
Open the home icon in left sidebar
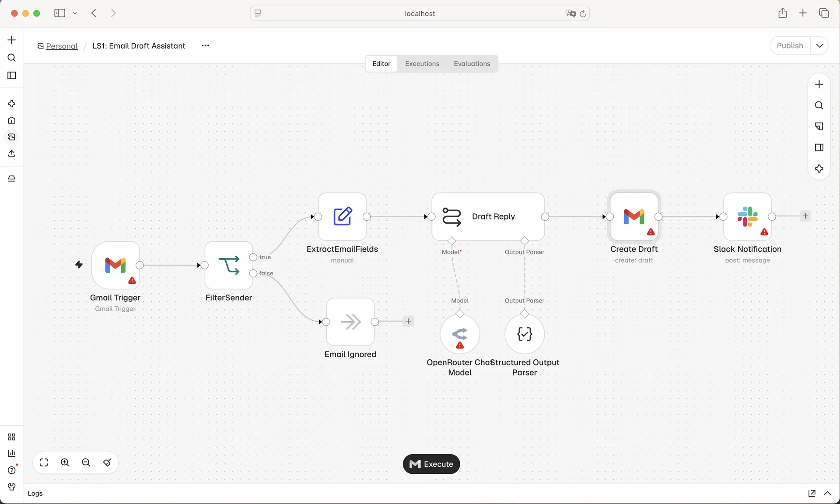(12, 120)
